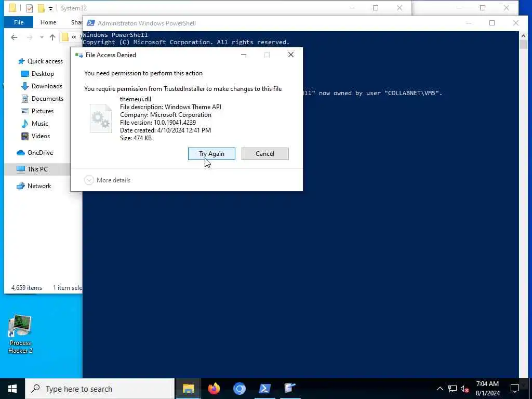
Task: Switch to File Explorer on taskbar
Action: pos(188,389)
